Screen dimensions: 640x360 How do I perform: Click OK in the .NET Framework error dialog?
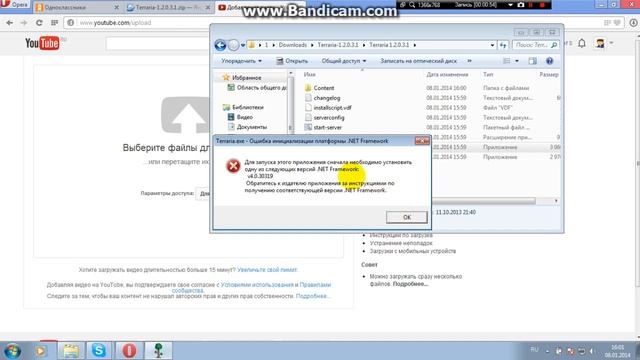click(x=407, y=217)
